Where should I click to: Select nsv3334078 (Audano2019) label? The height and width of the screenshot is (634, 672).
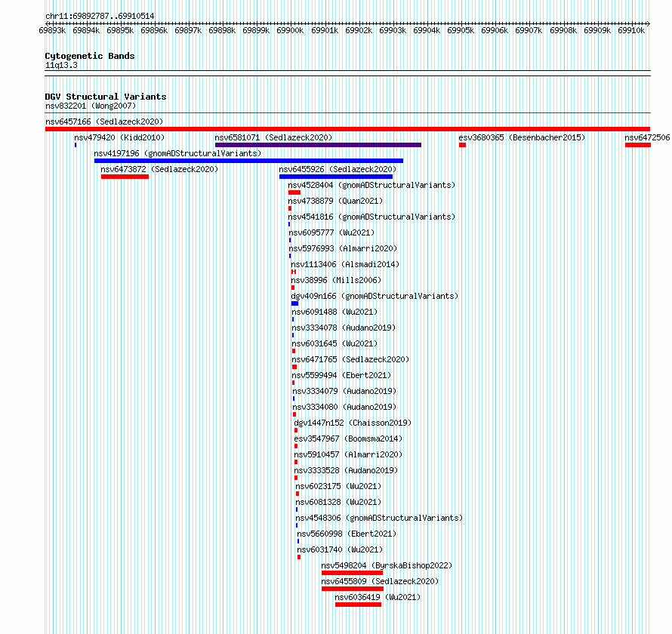pos(344,328)
